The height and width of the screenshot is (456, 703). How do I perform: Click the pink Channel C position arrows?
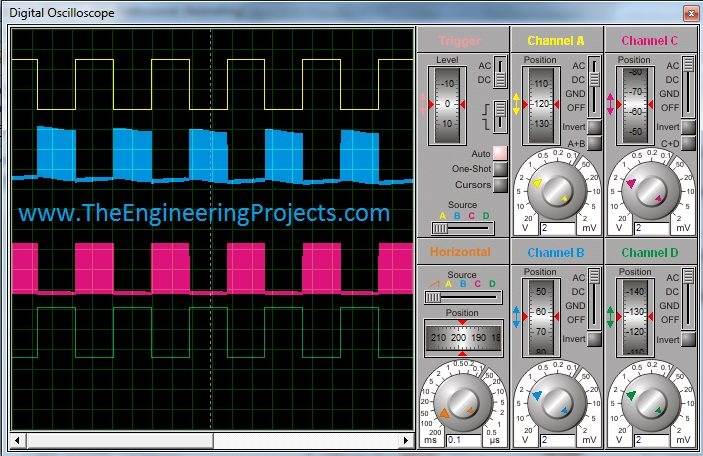click(610, 104)
